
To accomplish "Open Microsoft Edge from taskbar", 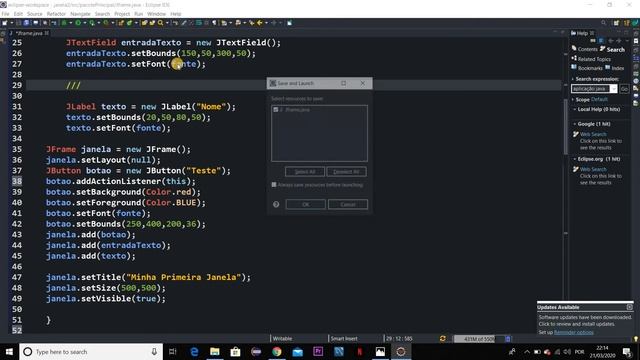I will pyautogui.click(x=194, y=351).
